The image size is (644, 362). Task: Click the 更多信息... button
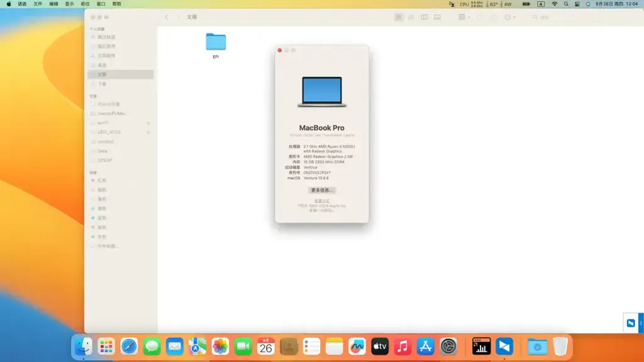[321, 190]
